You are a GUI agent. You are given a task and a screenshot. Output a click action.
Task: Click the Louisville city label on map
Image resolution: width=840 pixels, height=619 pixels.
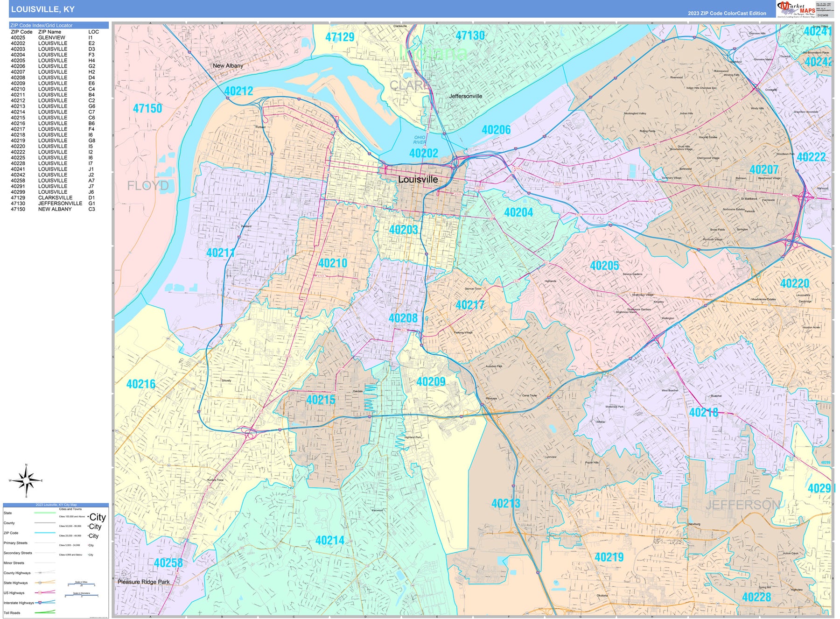(418, 180)
